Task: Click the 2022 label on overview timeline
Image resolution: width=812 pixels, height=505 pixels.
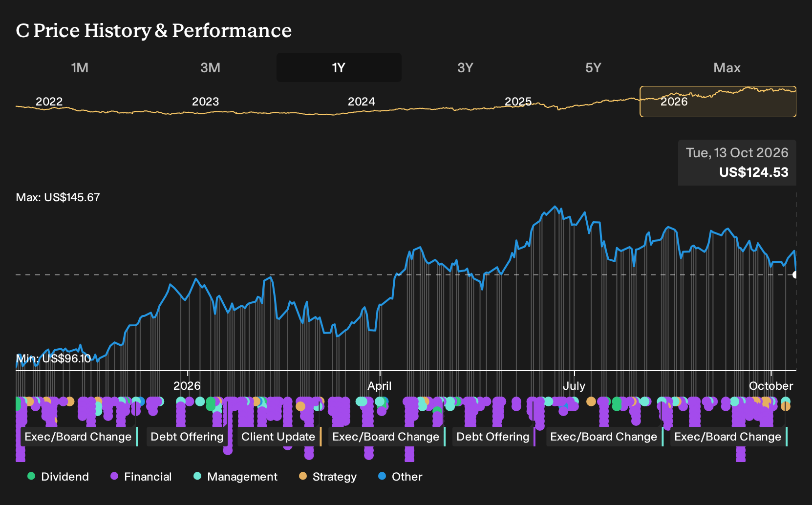Action: point(49,102)
